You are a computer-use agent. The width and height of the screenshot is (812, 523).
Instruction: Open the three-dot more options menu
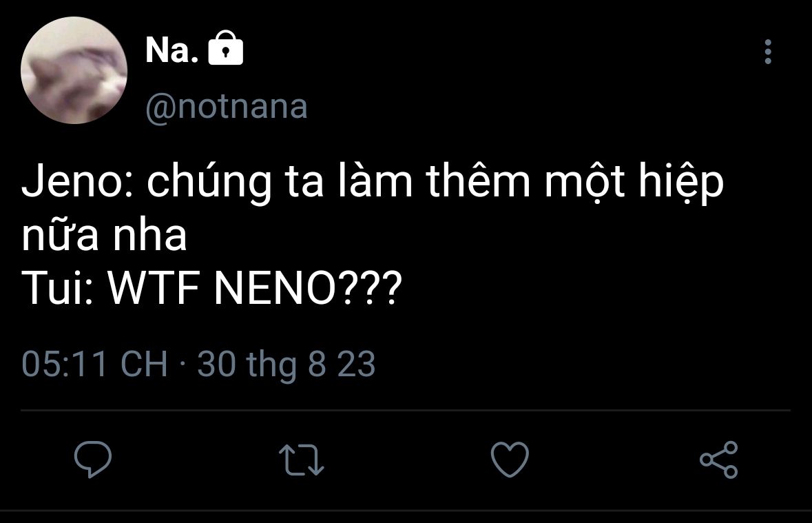[x=768, y=52]
